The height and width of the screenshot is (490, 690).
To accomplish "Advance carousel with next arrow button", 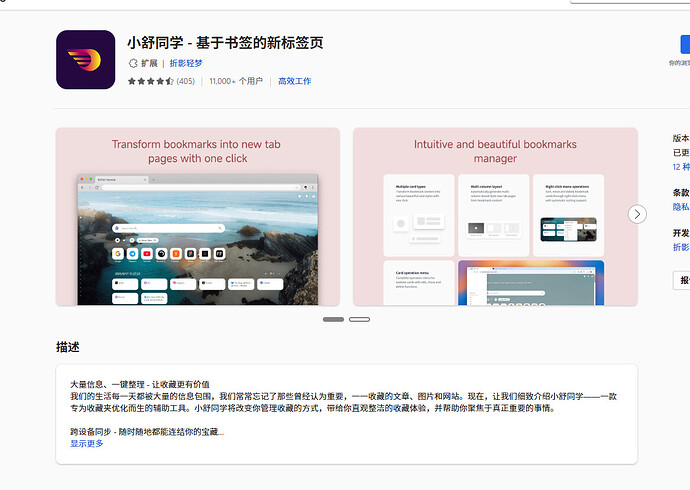I will 637,214.
